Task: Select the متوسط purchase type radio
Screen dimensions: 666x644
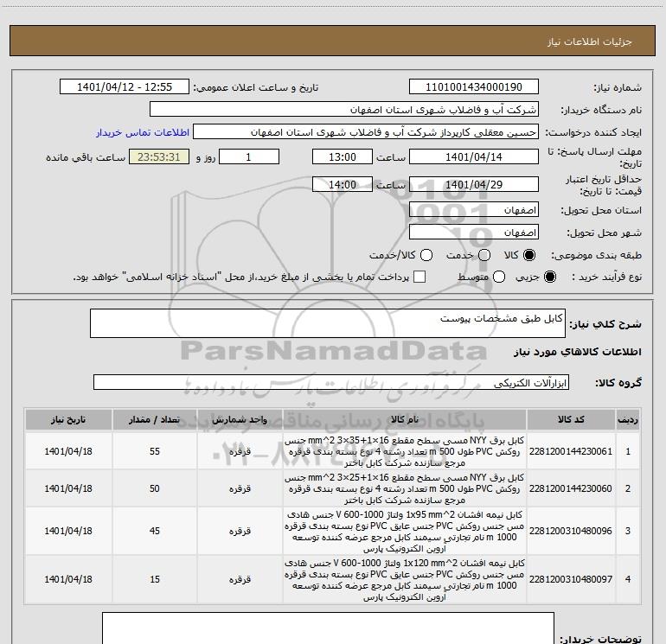Action: (x=499, y=277)
